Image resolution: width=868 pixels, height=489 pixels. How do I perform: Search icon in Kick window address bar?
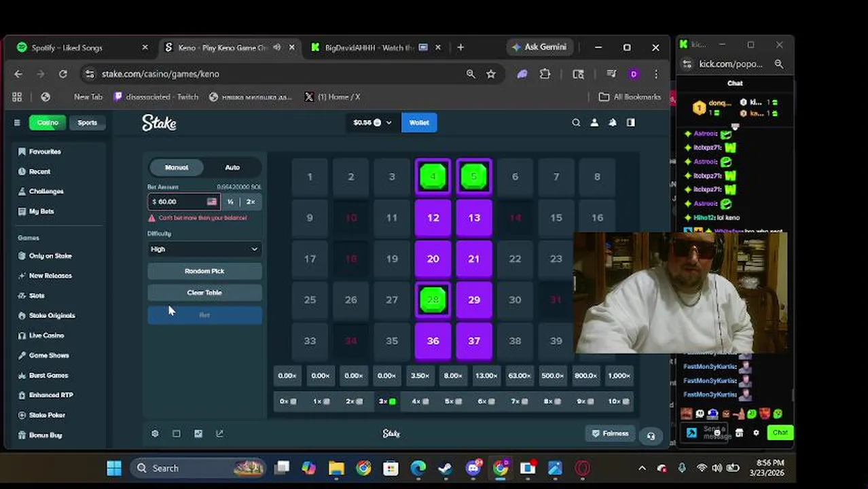[779, 64]
